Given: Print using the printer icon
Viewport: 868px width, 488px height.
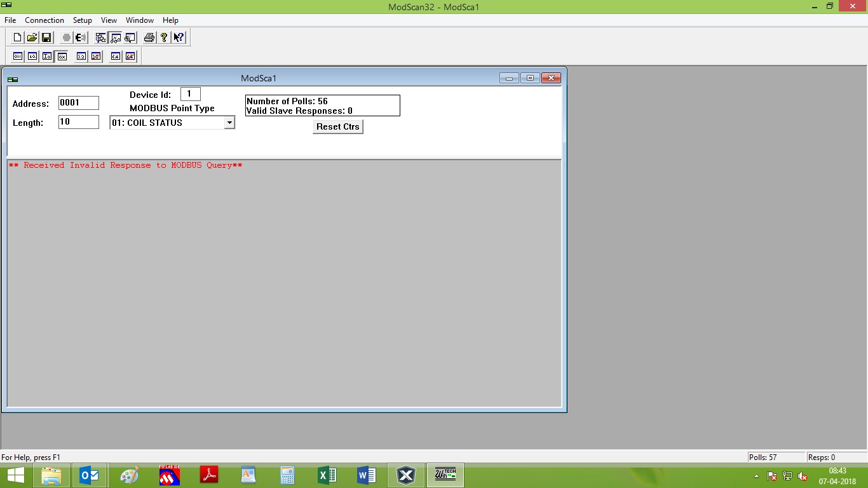Looking at the screenshot, I should (149, 37).
